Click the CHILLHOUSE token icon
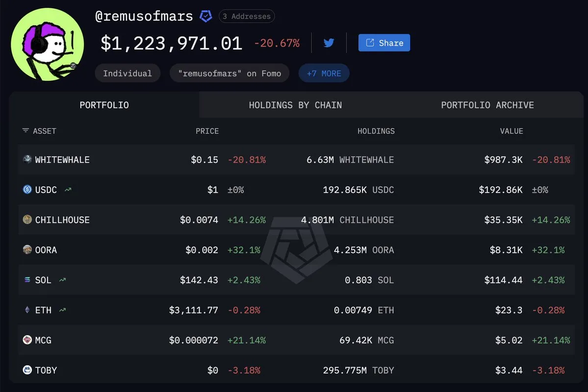The image size is (588, 392). click(27, 220)
